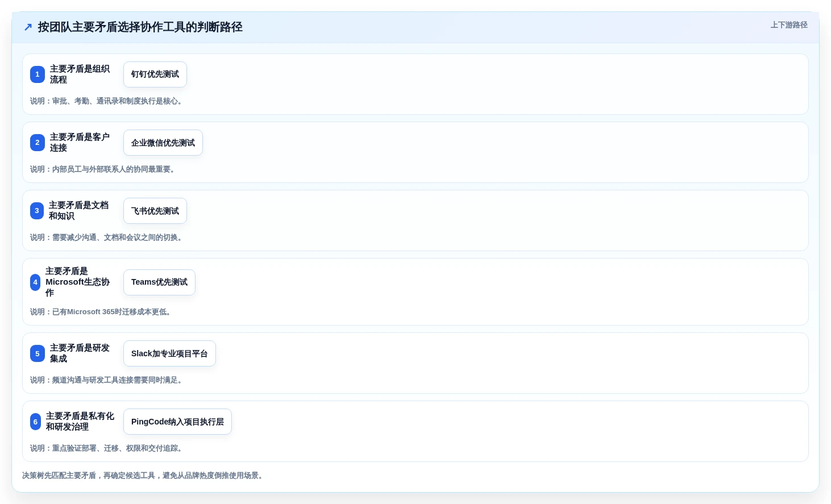Click the 企业微信优先测试 button
Viewport: 831px width, 504px height.
(163, 143)
